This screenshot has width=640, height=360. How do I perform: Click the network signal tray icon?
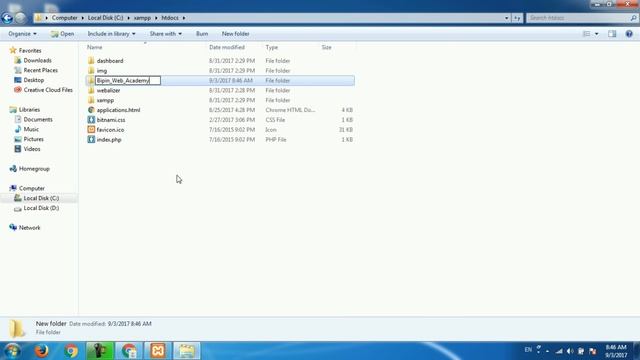click(559, 351)
